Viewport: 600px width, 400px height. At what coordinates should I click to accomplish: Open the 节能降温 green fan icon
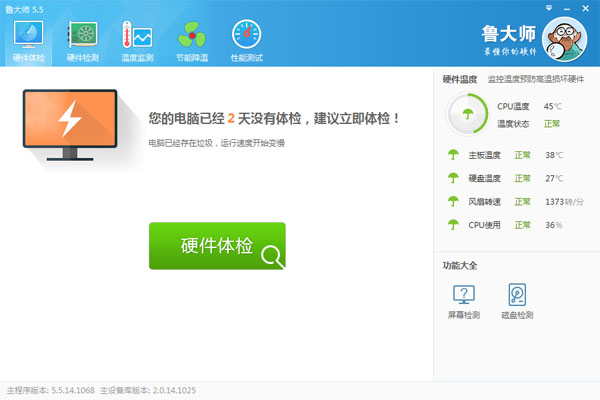(192, 35)
